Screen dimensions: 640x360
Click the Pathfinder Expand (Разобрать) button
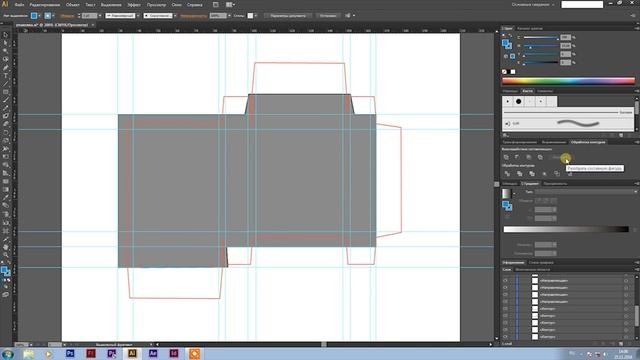562,157
